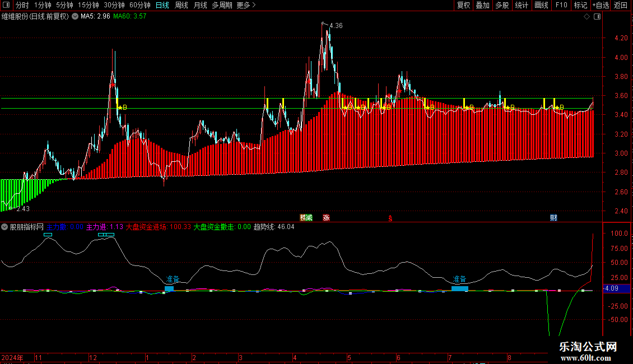Screen dimensions: 633x364
Task: Click the 趋势线: 46.04 value
Action: (274, 227)
